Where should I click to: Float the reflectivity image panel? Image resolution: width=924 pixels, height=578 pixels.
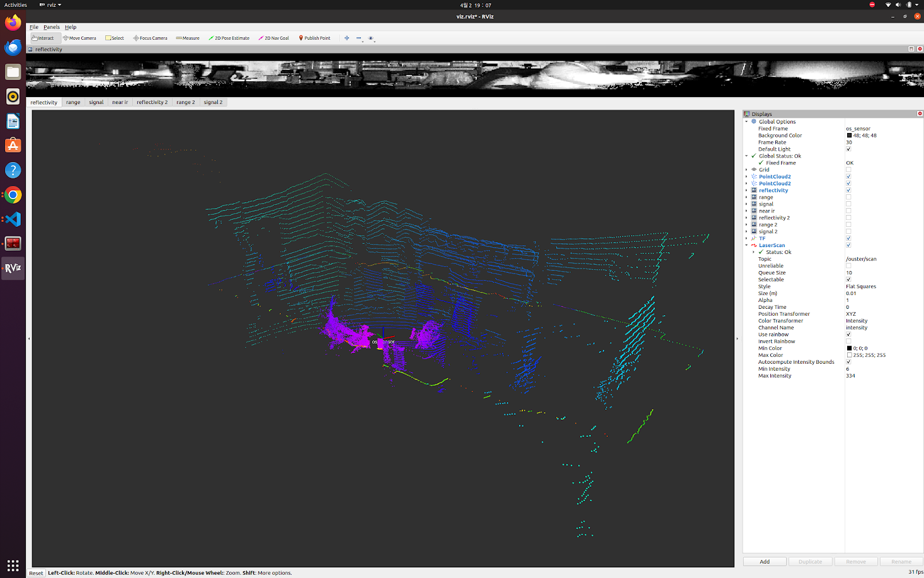pos(911,49)
